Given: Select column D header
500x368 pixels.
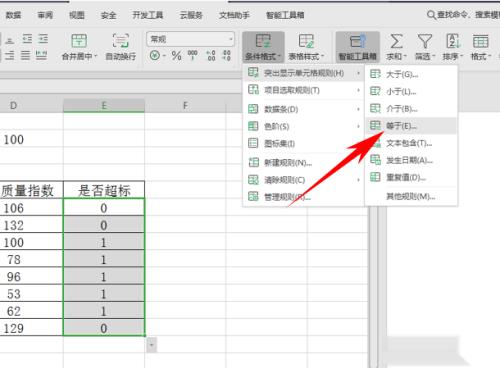Looking at the screenshot, I should (31, 106).
